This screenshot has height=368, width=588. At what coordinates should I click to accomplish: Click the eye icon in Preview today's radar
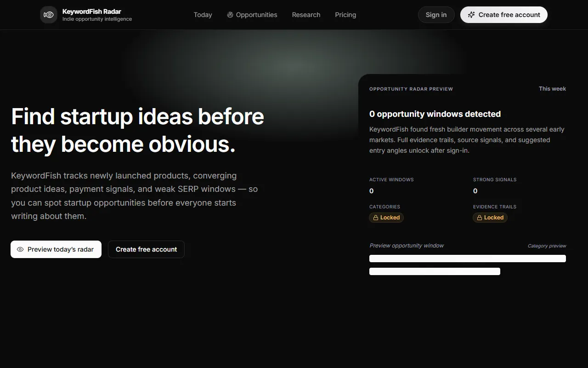(x=20, y=249)
